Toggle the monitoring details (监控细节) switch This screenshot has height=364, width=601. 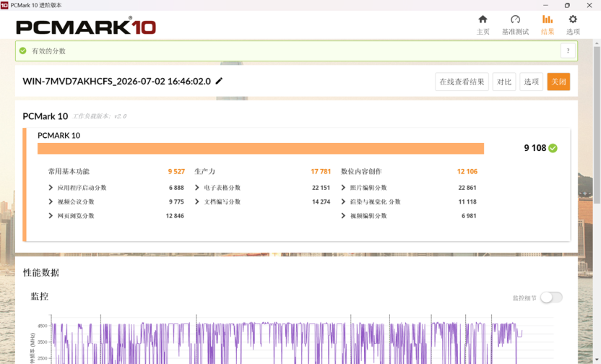[x=551, y=298]
